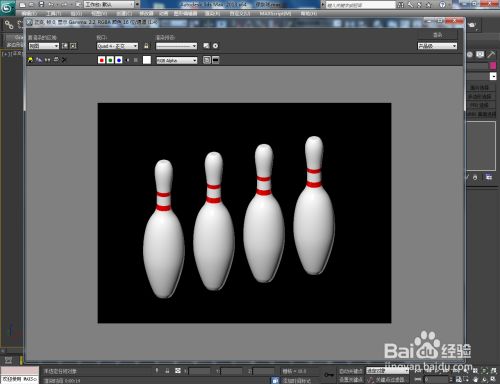Screen dimensions: 500x384
Task: Open the production render mode dropdown
Action: 437,46
